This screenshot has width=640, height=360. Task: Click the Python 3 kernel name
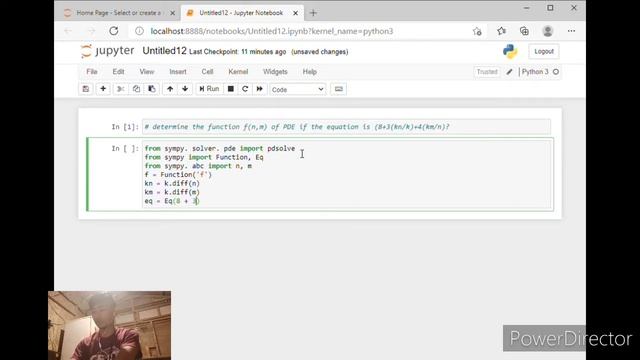tap(535, 72)
